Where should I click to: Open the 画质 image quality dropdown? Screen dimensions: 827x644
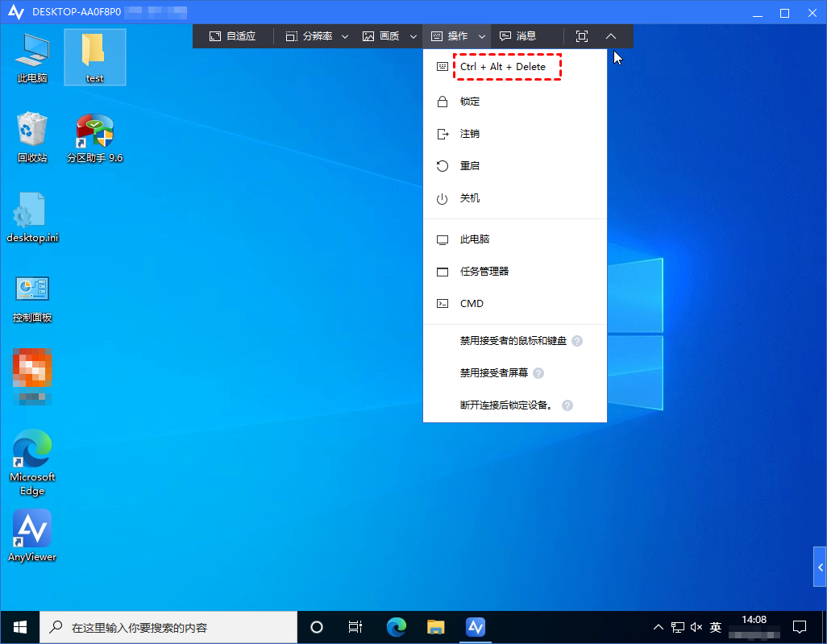389,36
